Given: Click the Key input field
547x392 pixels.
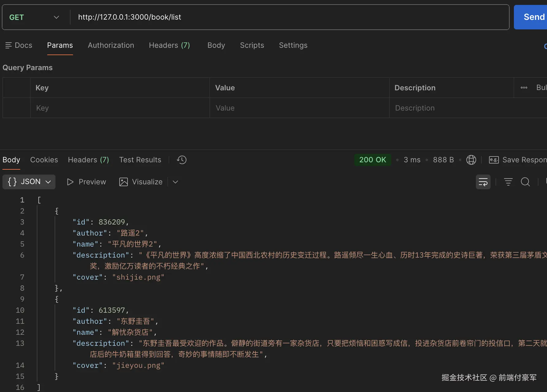Looking at the screenshot, I should (x=120, y=108).
